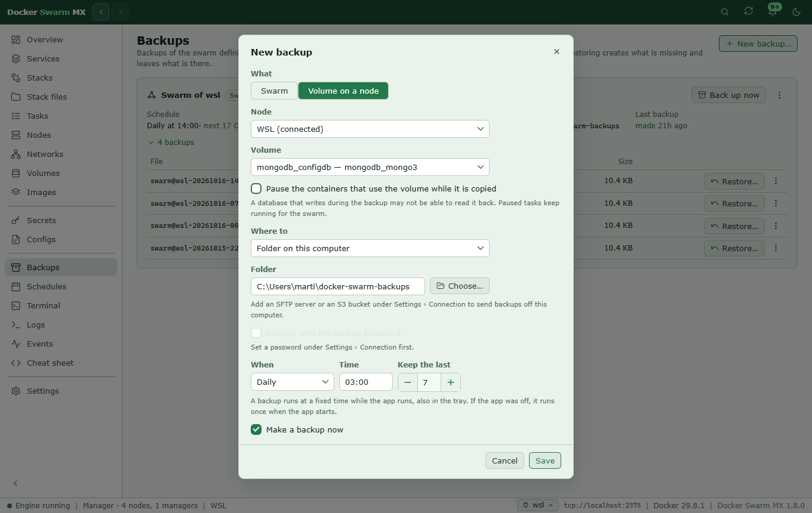Restore the swarm@wsl-20261015-22 backup

tap(734, 248)
